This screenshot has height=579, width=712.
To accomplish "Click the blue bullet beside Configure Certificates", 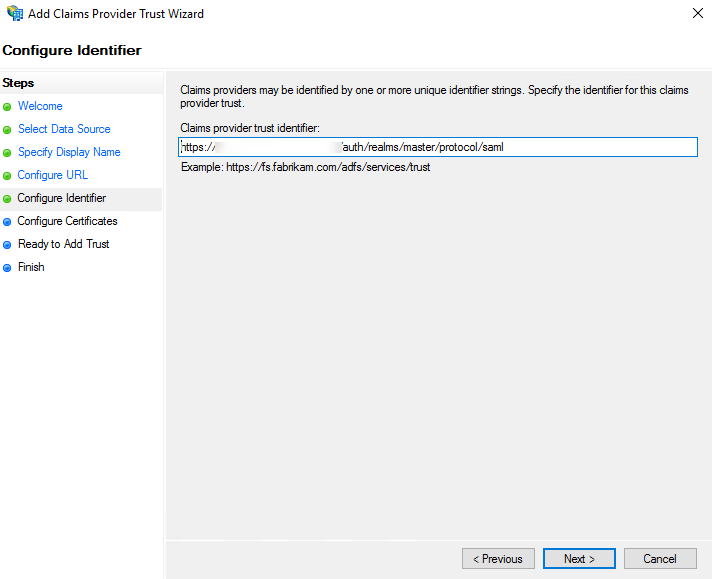I will click(8, 222).
